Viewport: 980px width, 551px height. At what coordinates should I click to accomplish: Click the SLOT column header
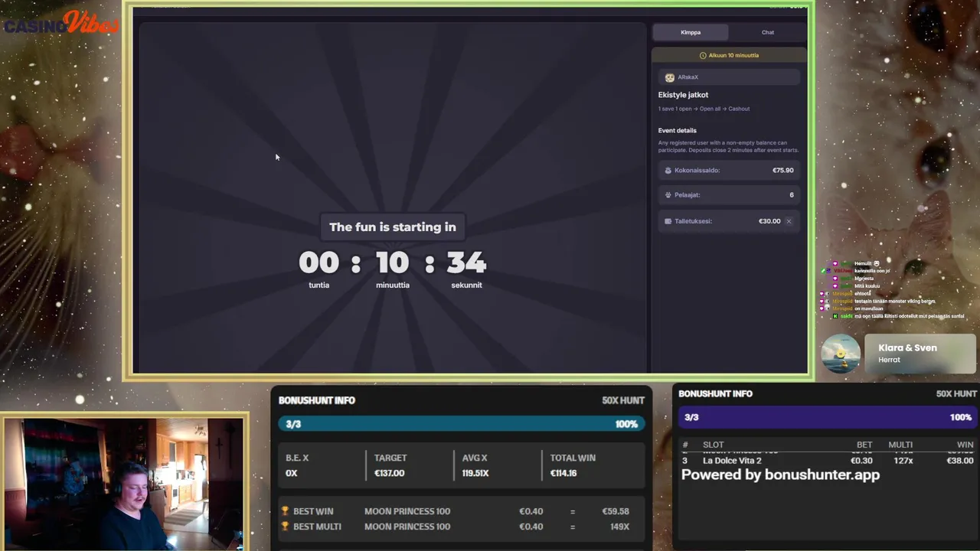[713, 445]
